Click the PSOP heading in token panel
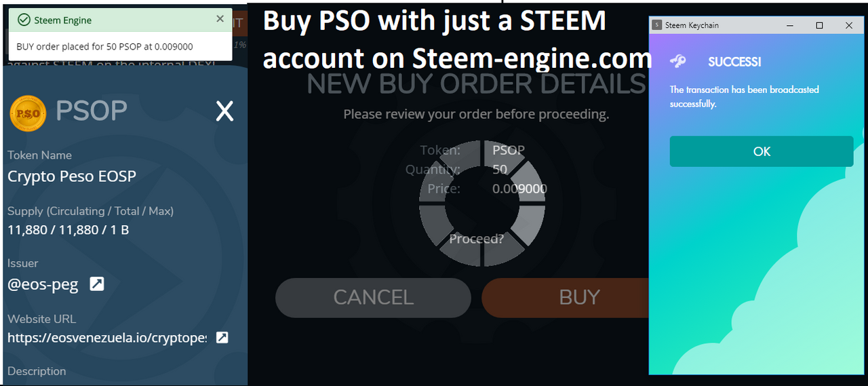The width and height of the screenshot is (868, 386). pos(92,111)
